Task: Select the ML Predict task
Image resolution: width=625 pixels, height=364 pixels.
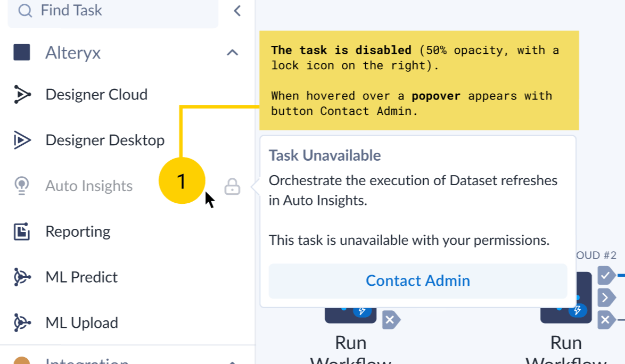Action: coord(81,277)
